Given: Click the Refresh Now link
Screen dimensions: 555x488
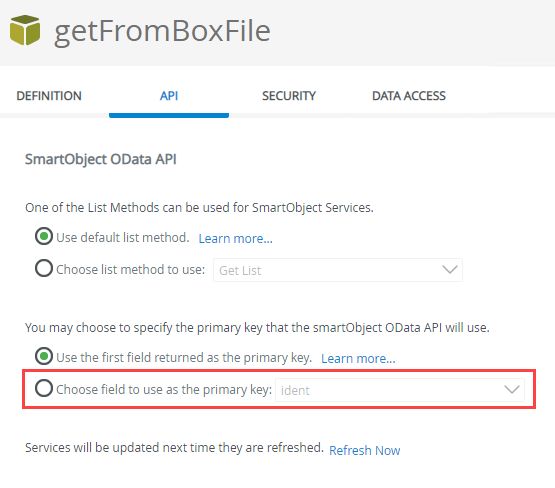Looking at the screenshot, I should tap(365, 450).
